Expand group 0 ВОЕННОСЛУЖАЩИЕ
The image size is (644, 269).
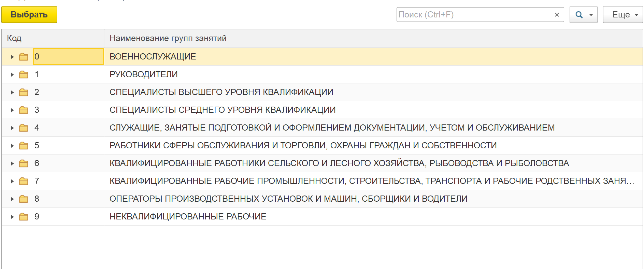(x=12, y=57)
